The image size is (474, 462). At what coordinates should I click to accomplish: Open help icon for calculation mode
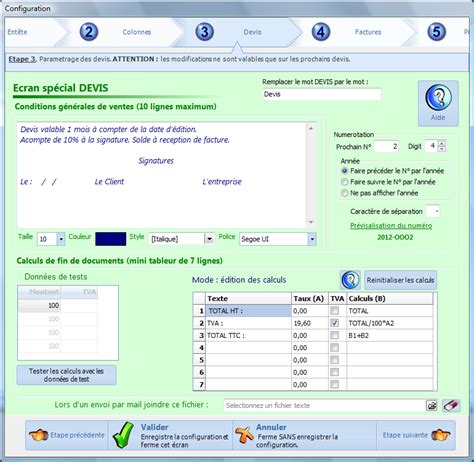[350, 280]
